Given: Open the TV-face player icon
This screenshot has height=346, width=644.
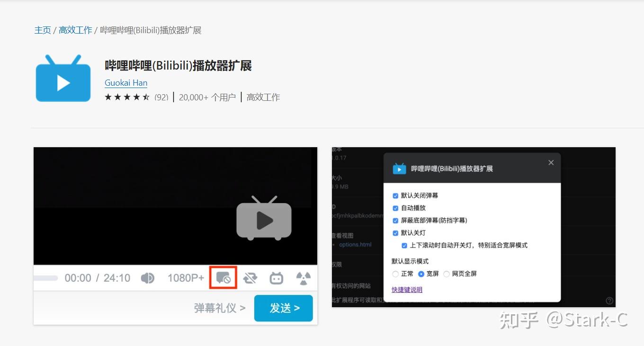Looking at the screenshot, I should (x=277, y=278).
